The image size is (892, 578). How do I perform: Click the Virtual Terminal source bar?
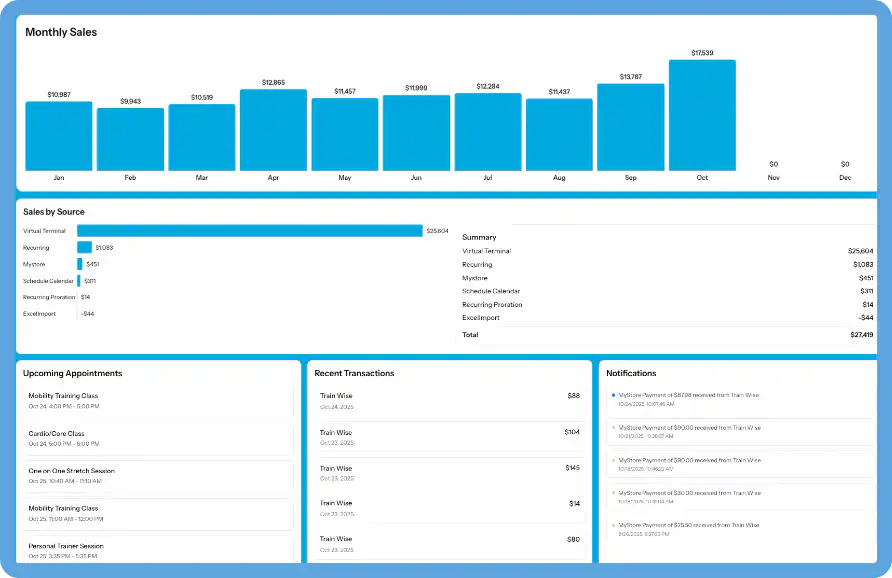(250, 230)
